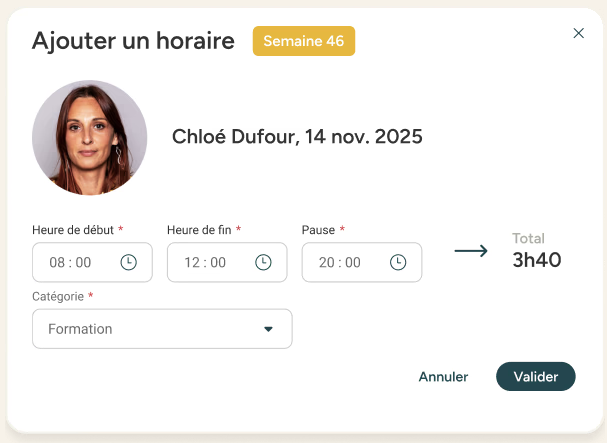
Task: Expand the Catégorie dropdown arrow
Action: tap(268, 329)
